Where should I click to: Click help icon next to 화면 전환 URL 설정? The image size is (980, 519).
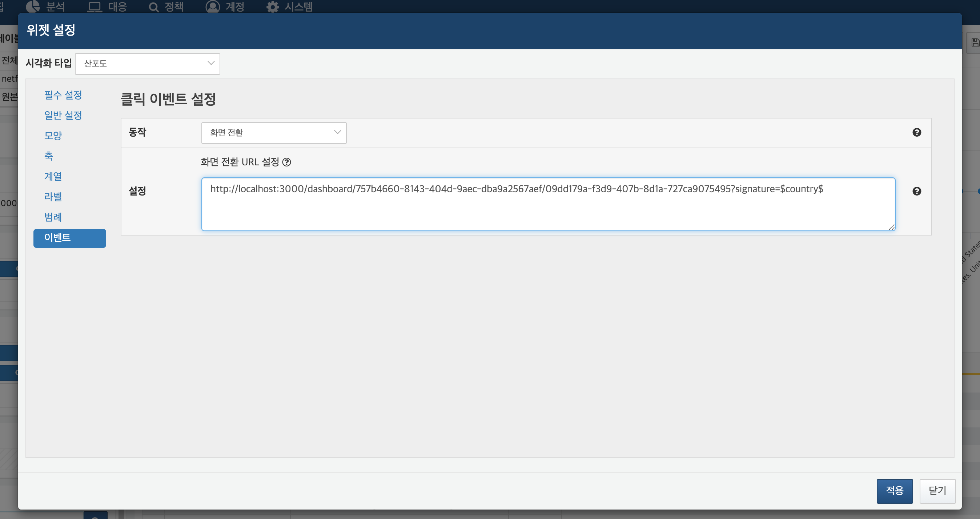286,162
